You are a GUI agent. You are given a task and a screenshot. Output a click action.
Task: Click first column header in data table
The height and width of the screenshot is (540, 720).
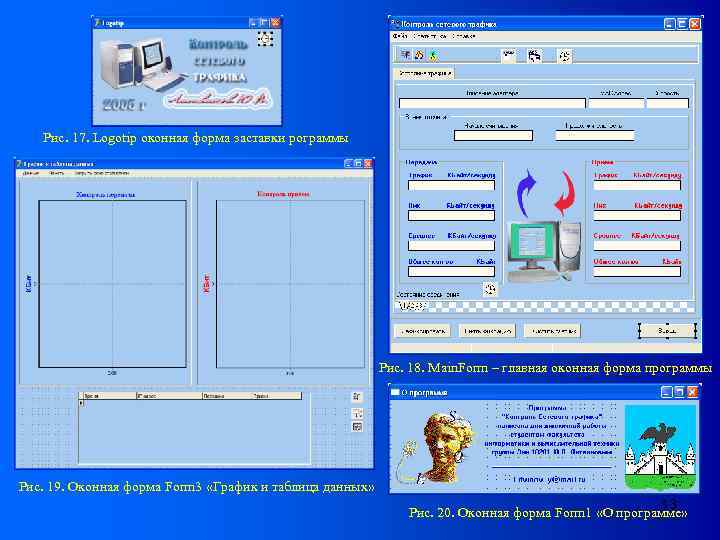109,395
